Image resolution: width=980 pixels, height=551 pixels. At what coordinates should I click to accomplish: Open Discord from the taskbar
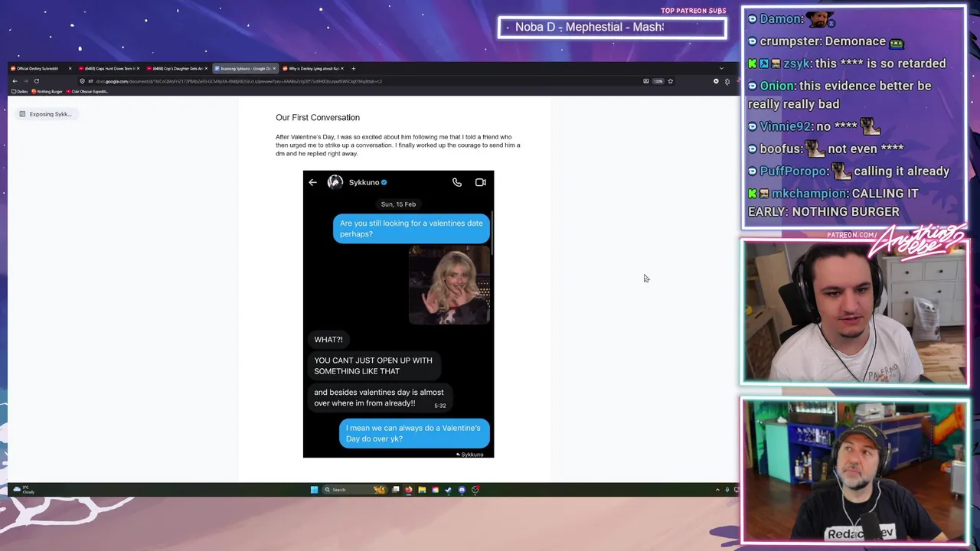[x=462, y=490]
